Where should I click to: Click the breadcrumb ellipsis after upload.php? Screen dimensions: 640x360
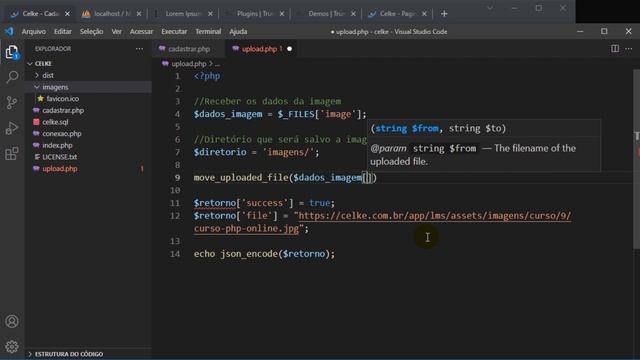tap(218, 64)
